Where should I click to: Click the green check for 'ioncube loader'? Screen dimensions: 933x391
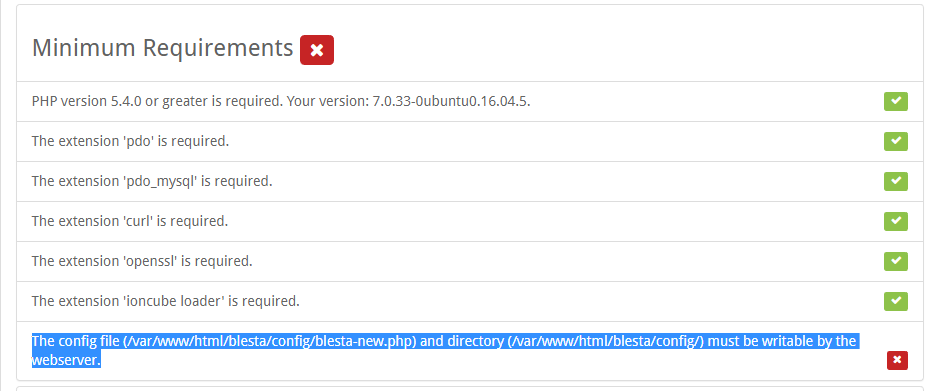click(896, 301)
